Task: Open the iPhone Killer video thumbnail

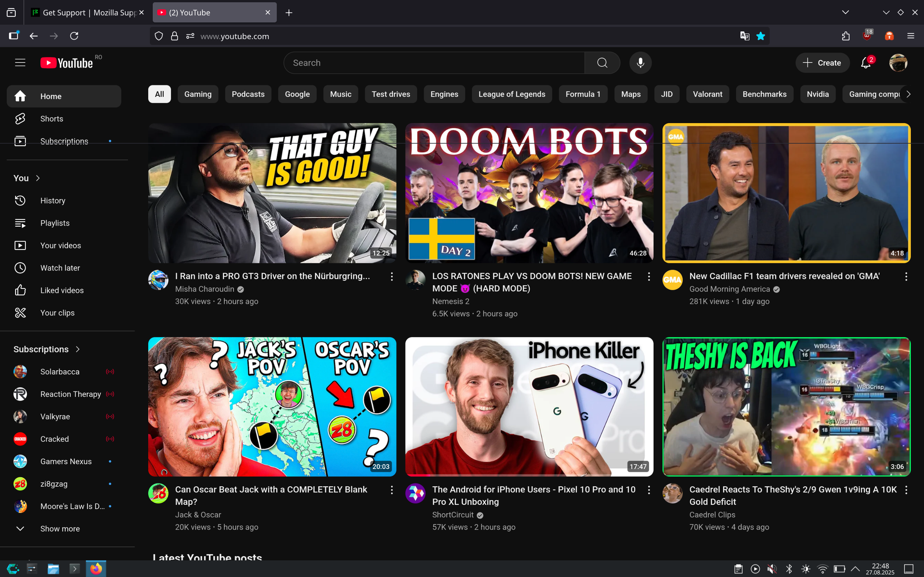Action: (529, 406)
